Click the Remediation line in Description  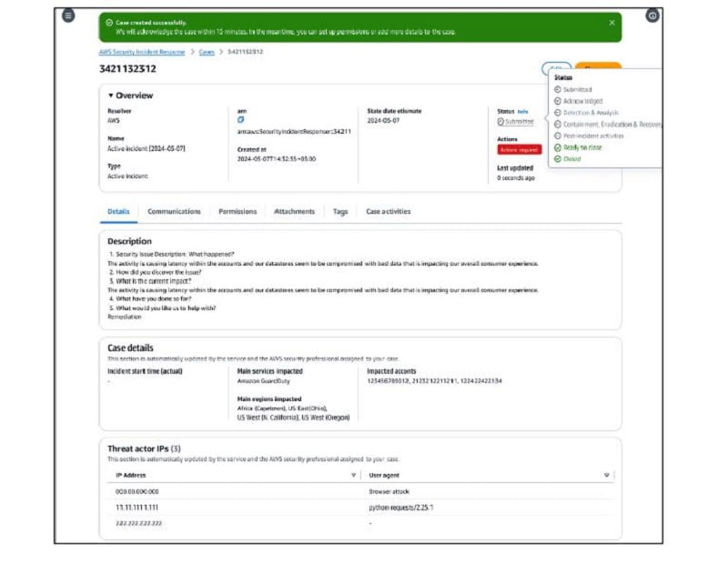[125, 317]
